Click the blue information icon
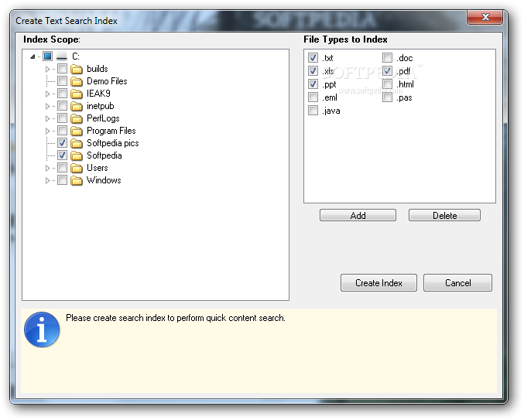The width and height of the screenshot is (524, 420). 42,330
